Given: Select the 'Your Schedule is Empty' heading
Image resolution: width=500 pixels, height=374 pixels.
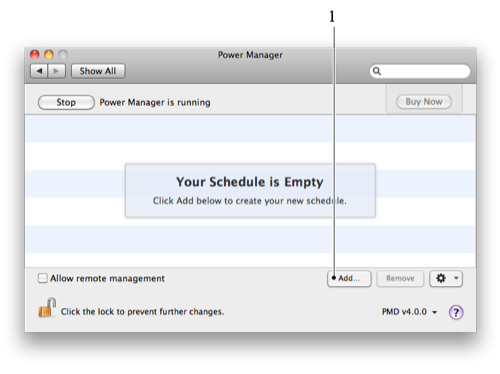Looking at the screenshot, I should 250,182.
